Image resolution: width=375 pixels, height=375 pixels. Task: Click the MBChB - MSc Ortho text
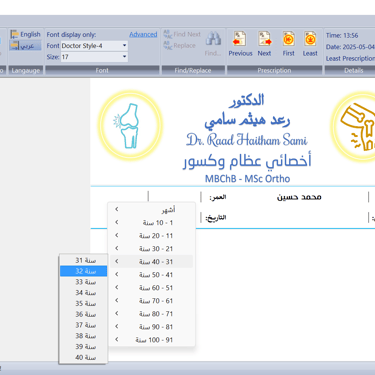click(x=247, y=179)
